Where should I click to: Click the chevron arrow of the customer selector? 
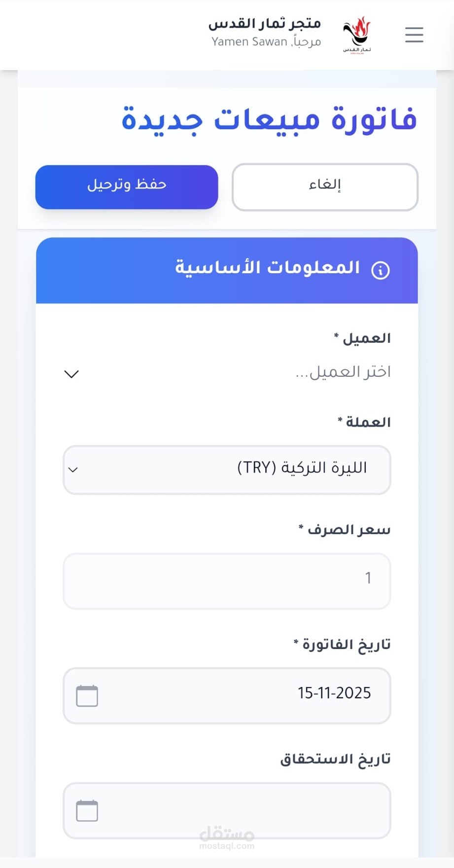[x=72, y=374]
